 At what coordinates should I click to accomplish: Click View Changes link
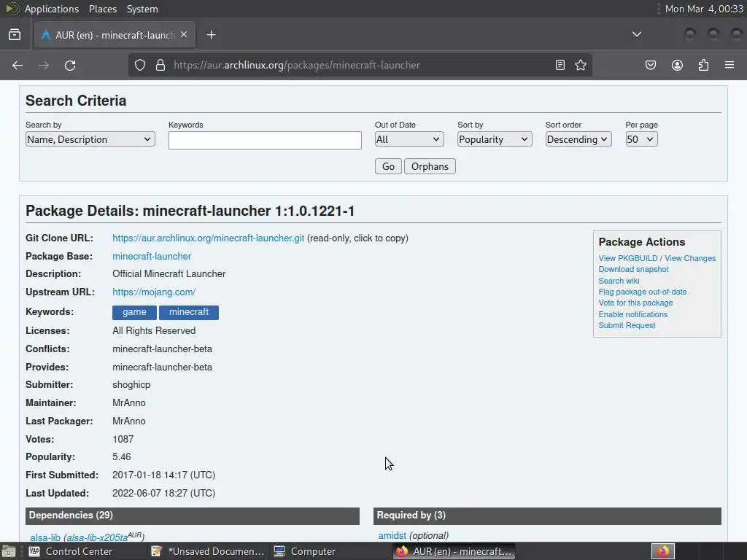690,258
